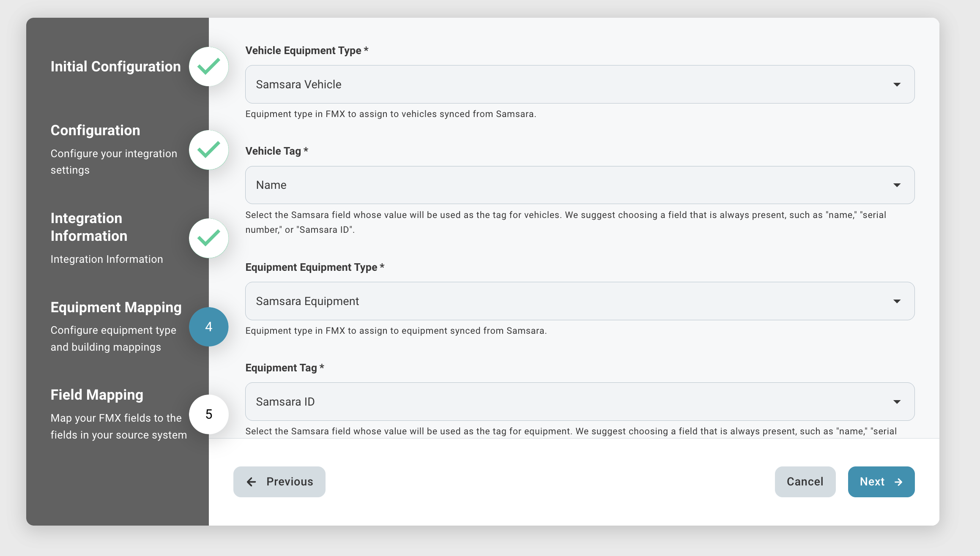Click the Initial Configuration checkmark icon
This screenshot has height=556, width=980.
pos(208,67)
